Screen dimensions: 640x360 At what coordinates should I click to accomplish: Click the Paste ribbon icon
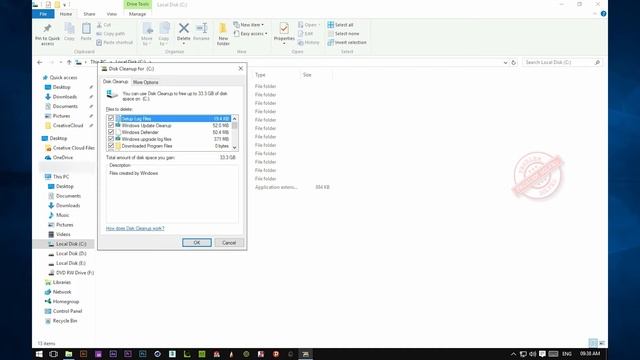coord(86,29)
